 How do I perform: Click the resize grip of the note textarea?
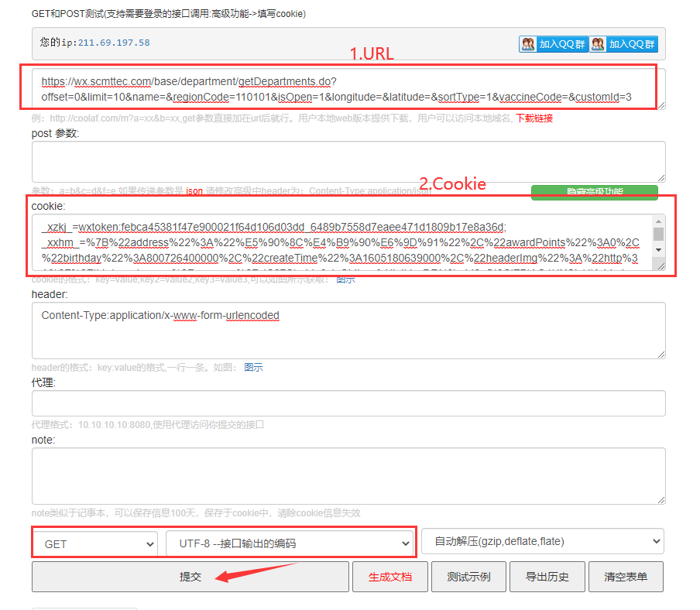click(661, 500)
